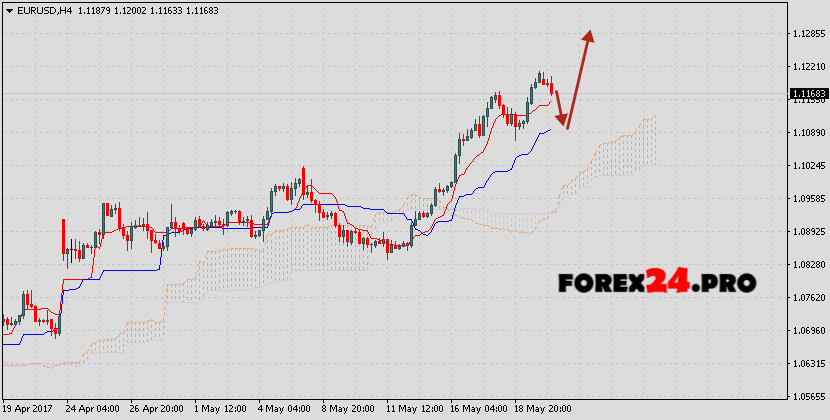Select the 1.07620 price level label
The image size is (830, 420).
[807, 298]
